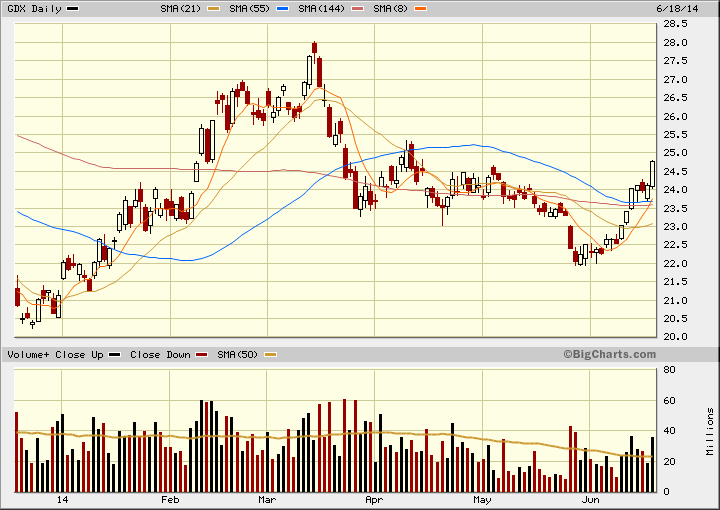Viewport: 720px width, 510px height.
Task: Select the SMA(50) volume legend label
Action: point(234,354)
